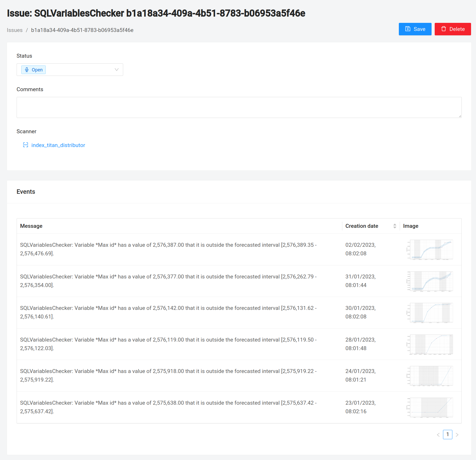476x460 pixels.
Task: Select message with value 2,575,638.00
Action: coord(168,407)
